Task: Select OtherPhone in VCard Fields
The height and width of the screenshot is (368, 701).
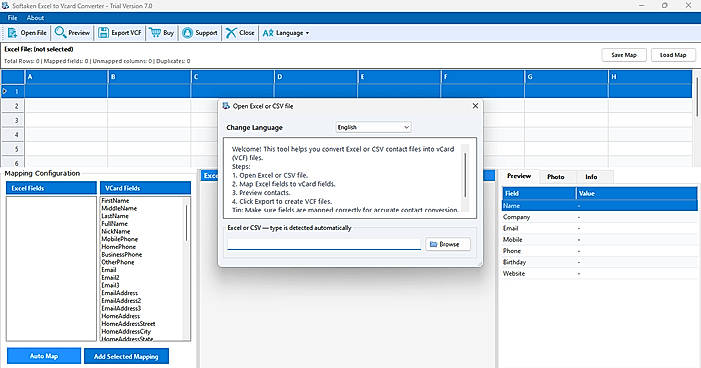Action: tap(118, 262)
